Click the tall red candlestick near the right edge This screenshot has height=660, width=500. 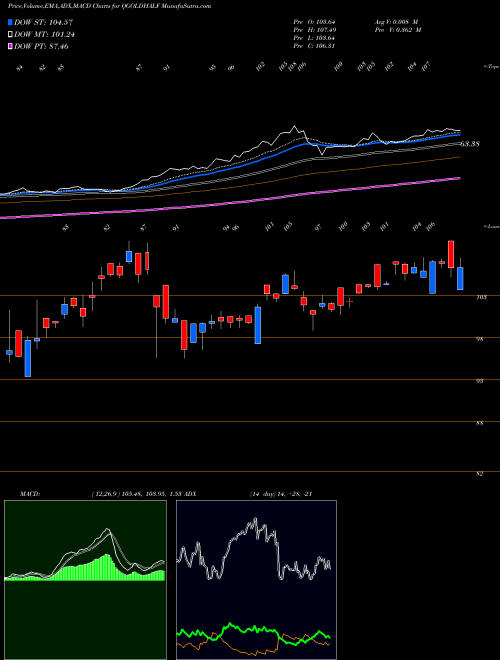pos(451,254)
